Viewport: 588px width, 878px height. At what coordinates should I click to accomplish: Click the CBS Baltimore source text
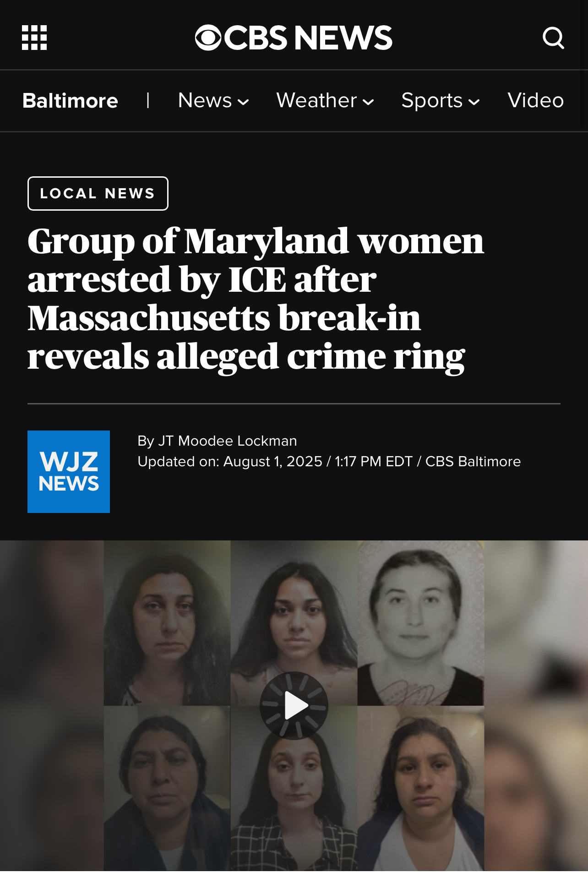pyautogui.click(x=473, y=461)
